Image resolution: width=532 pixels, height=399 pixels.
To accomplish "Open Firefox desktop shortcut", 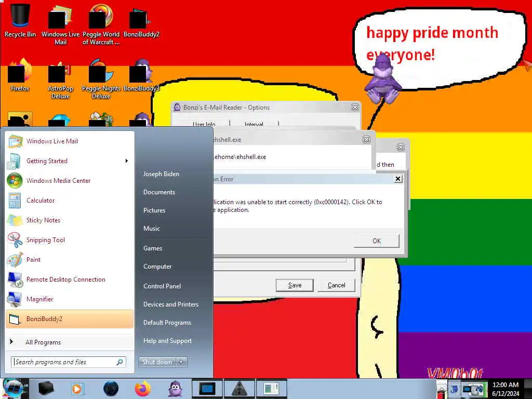I will click(20, 75).
